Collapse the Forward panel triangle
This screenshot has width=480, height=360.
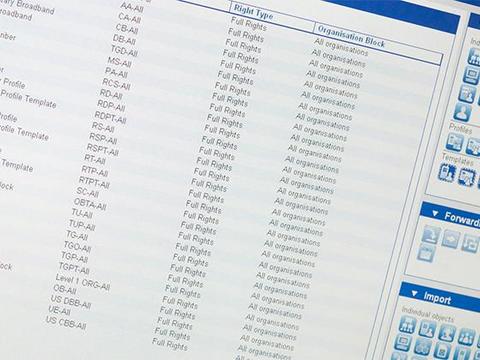click(435, 213)
